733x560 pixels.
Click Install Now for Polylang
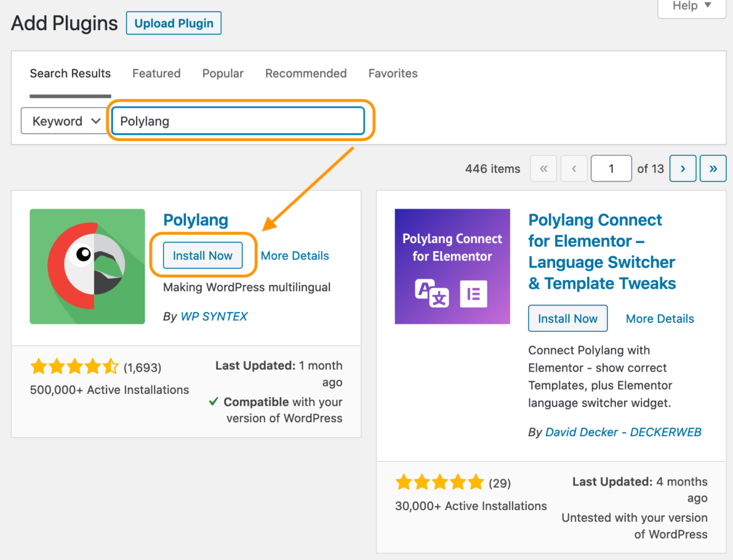(202, 256)
